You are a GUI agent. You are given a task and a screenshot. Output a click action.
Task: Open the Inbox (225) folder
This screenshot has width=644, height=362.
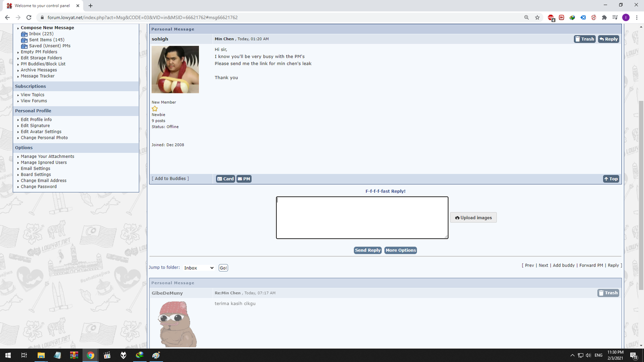click(41, 34)
